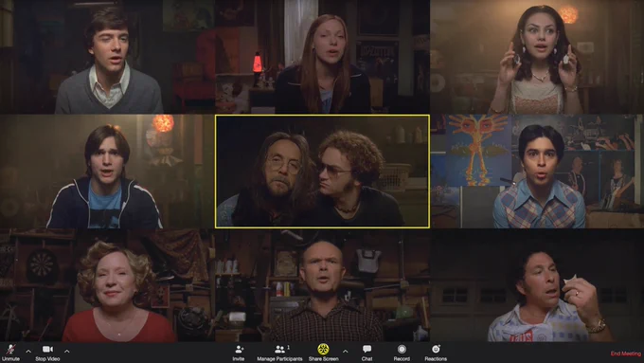Click Stop Video camera button
This screenshot has height=363, width=644.
(x=47, y=353)
